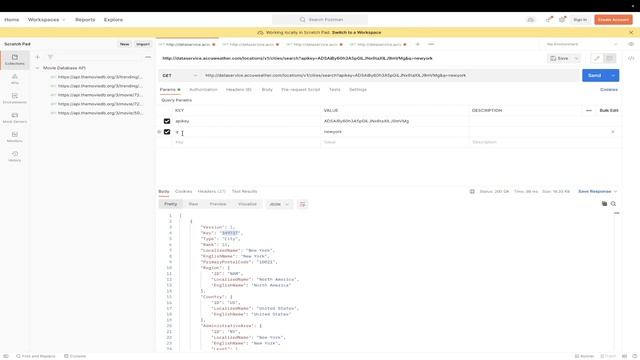
Task: Open the Collections sidebar panel
Action: (15, 60)
